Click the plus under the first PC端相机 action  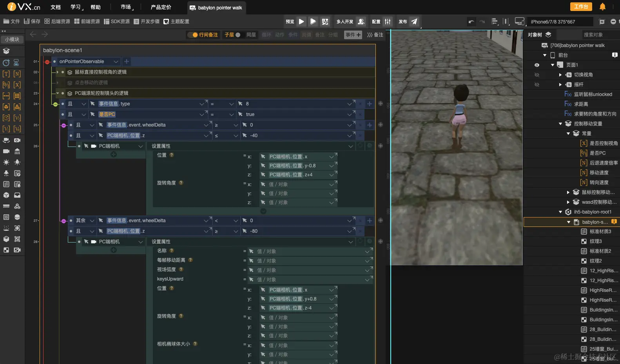[114, 154]
